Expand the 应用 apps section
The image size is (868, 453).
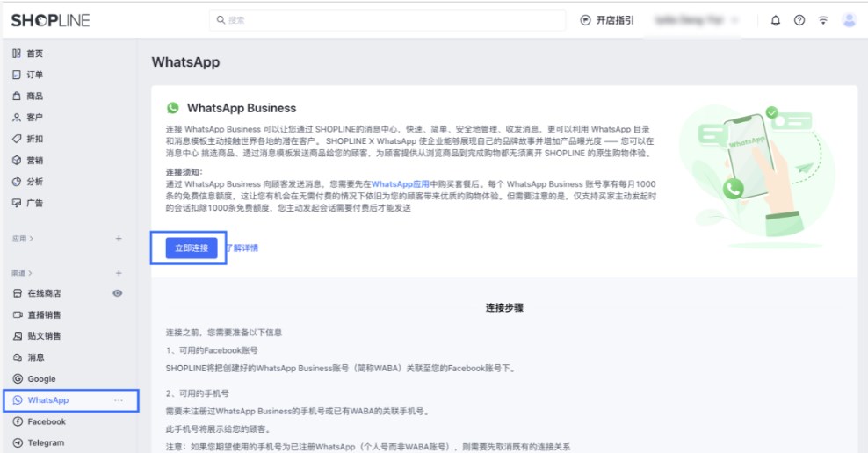[x=23, y=239]
